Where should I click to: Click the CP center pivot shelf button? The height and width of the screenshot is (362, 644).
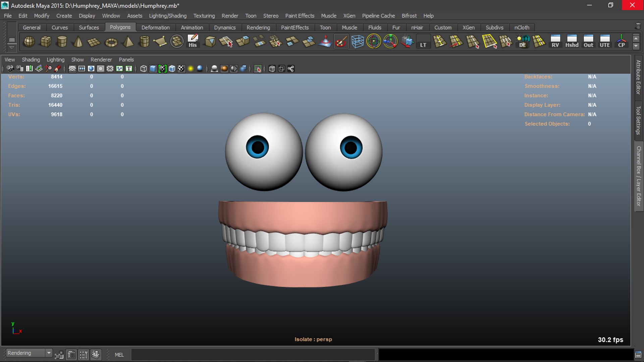pyautogui.click(x=621, y=42)
